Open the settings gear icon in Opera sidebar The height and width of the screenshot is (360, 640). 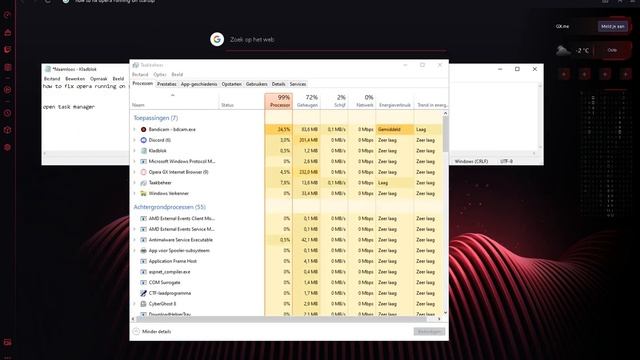tap(7, 147)
